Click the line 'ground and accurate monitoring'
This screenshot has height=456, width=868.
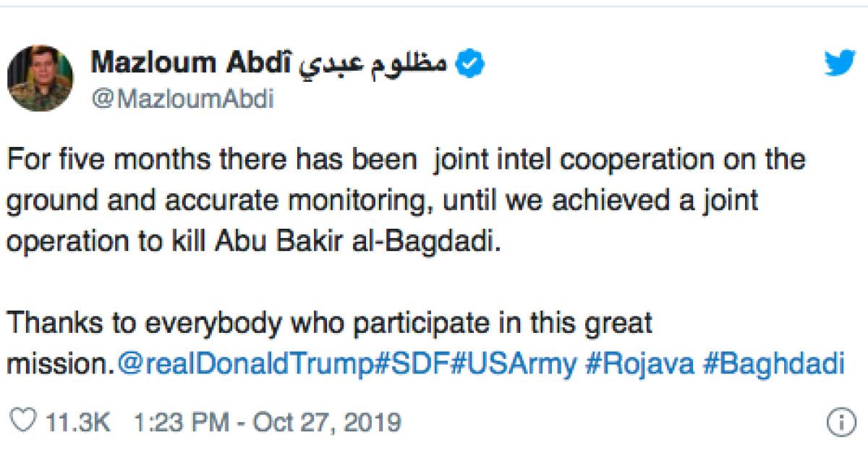(x=383, y=200)
